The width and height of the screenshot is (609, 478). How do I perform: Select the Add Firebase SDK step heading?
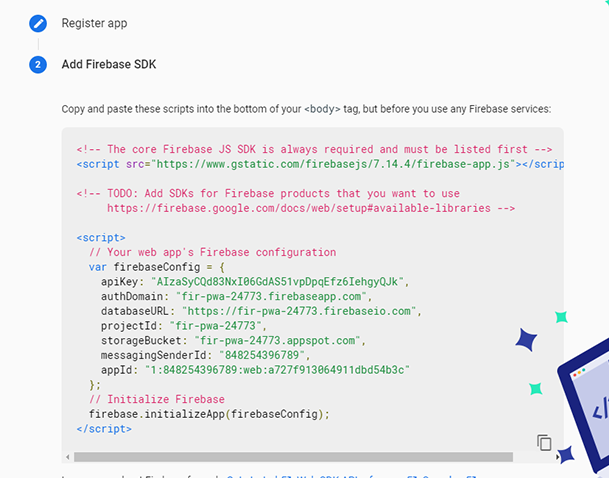pos(109,65)
